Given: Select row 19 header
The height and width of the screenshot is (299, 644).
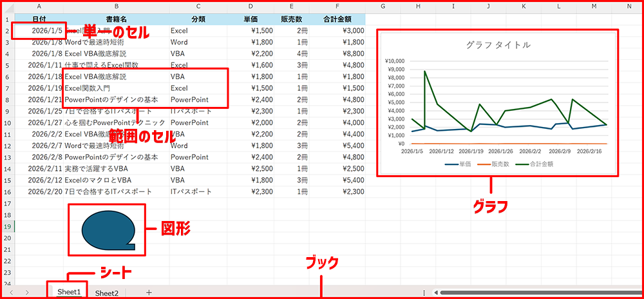Looking at the screenshot, I should click(x=7, y=227).
